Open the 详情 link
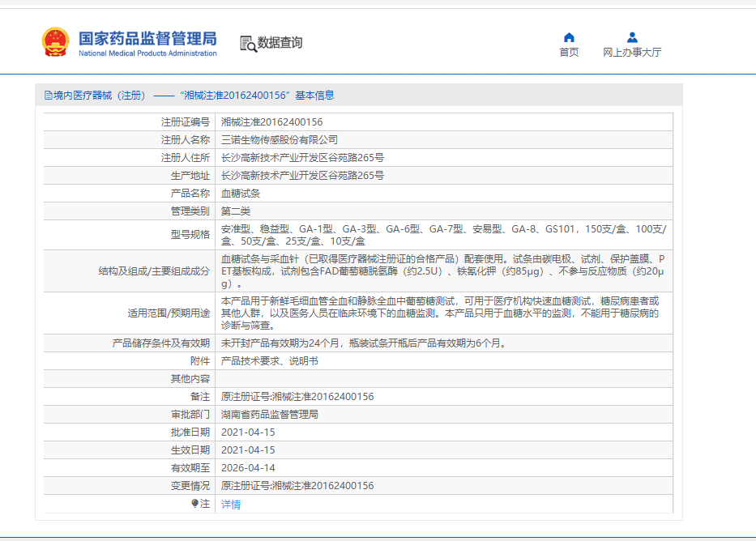The width and height of the screenshot is (756, 541). [x=230, y=505]
